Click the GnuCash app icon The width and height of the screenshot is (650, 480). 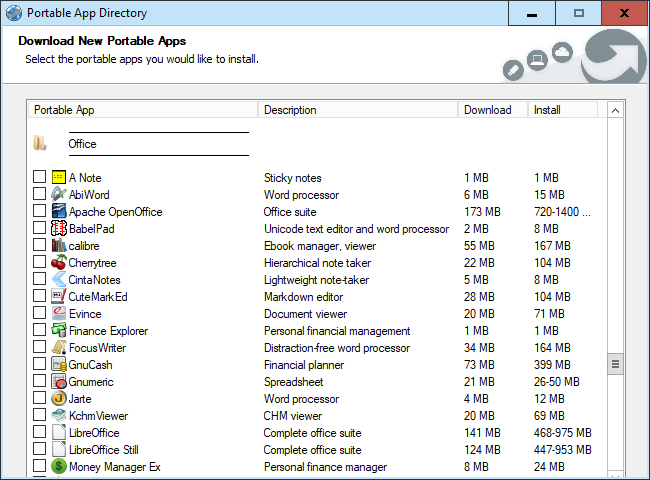(x=59, y=365)
